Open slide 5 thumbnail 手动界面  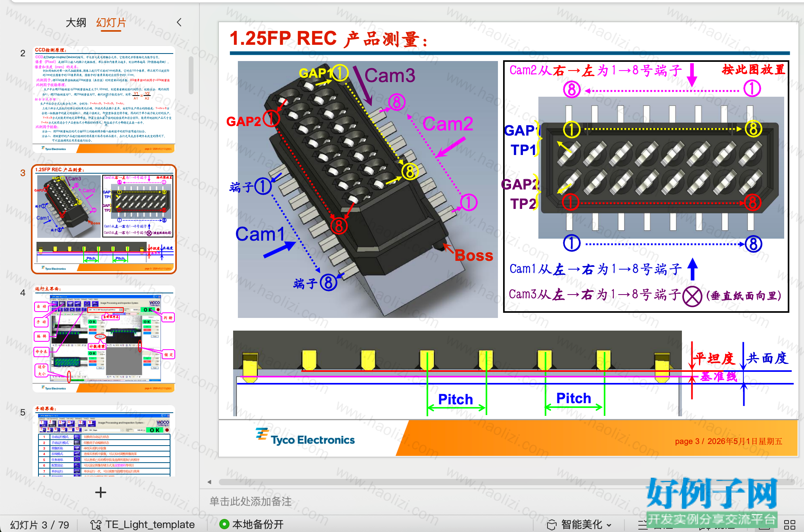[103, 440]
